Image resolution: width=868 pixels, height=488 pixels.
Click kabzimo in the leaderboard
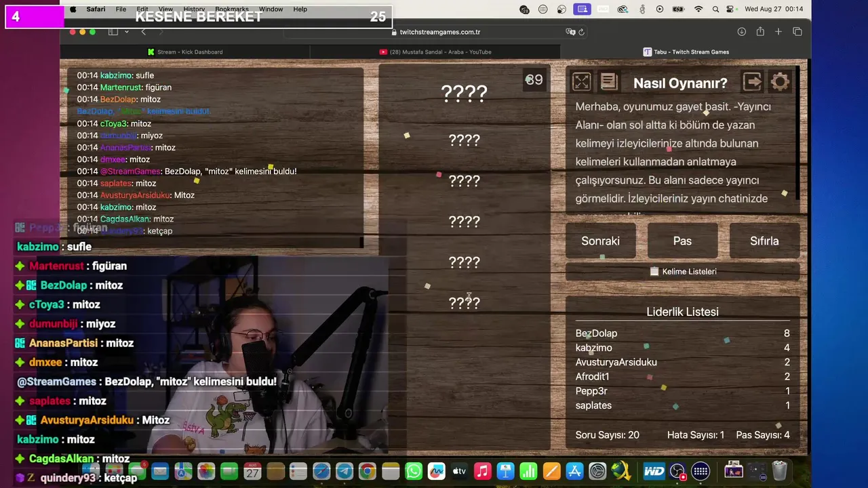[x=593, y=348]
